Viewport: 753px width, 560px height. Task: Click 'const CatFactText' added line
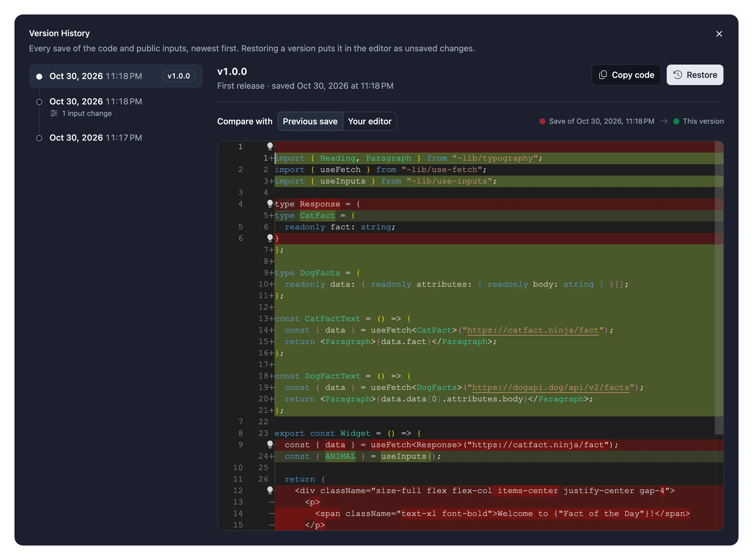pos(343,319)
